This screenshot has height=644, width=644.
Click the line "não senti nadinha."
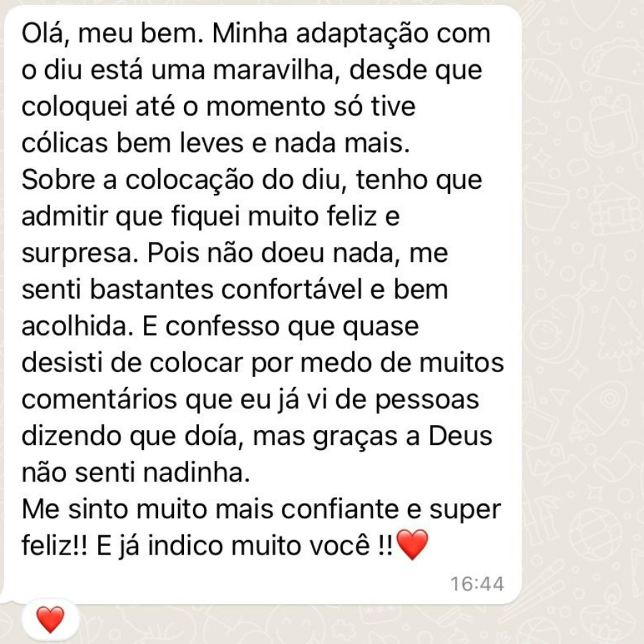coord(135,473)
